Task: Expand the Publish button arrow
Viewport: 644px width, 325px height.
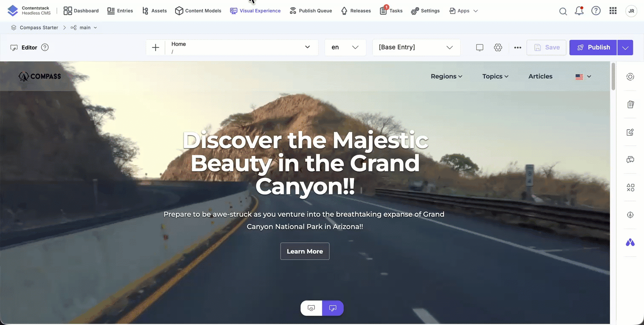Action: (625, 47)
